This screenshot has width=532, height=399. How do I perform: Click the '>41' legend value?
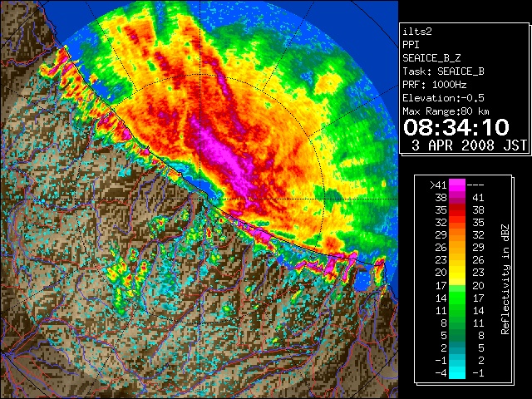coord(438,185)
